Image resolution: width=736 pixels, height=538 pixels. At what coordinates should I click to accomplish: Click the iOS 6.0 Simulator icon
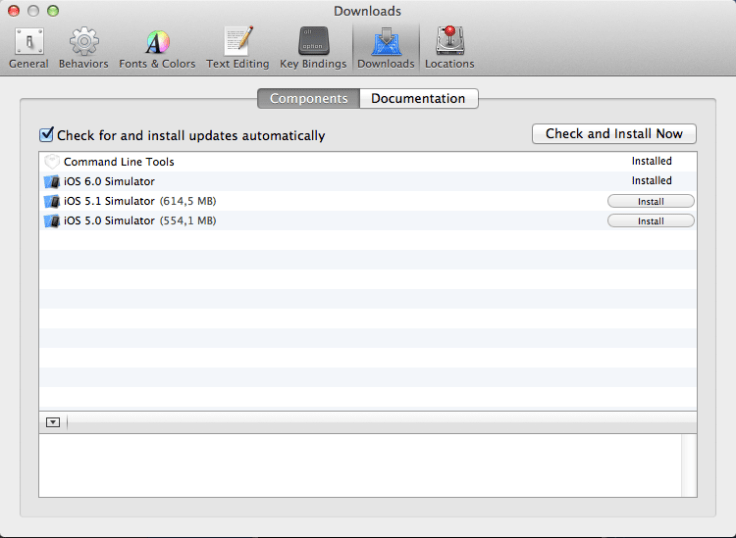[52, 182]
